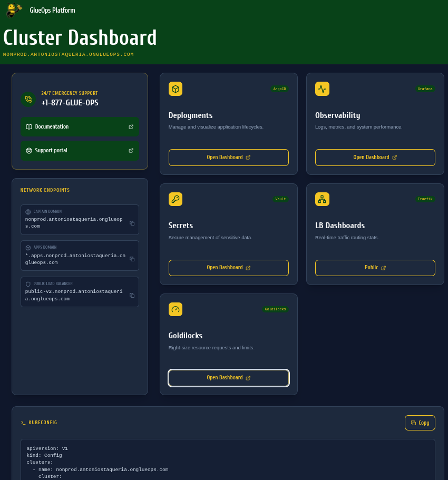Viewport: 448px width, 480px height.
Task: Click the lifebuoy icon beside Support portal
Action: (29, 151)
